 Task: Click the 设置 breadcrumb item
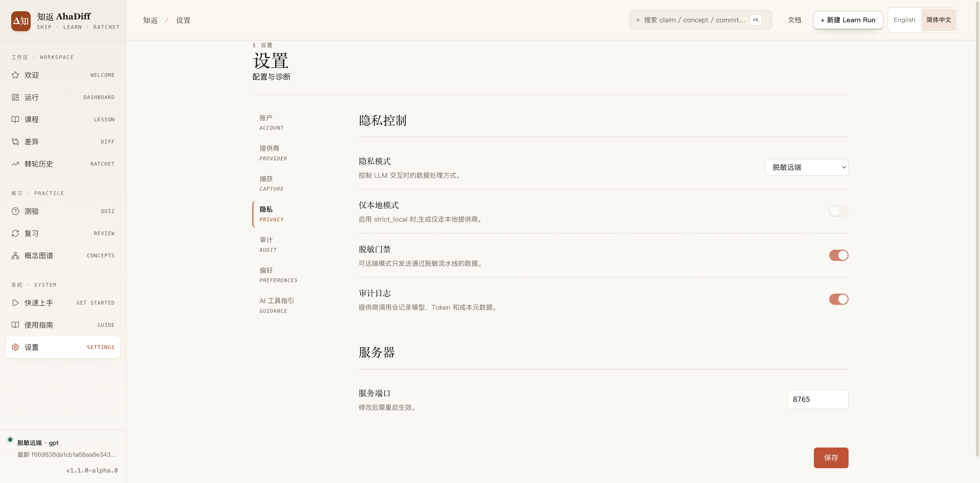point(183,20)
